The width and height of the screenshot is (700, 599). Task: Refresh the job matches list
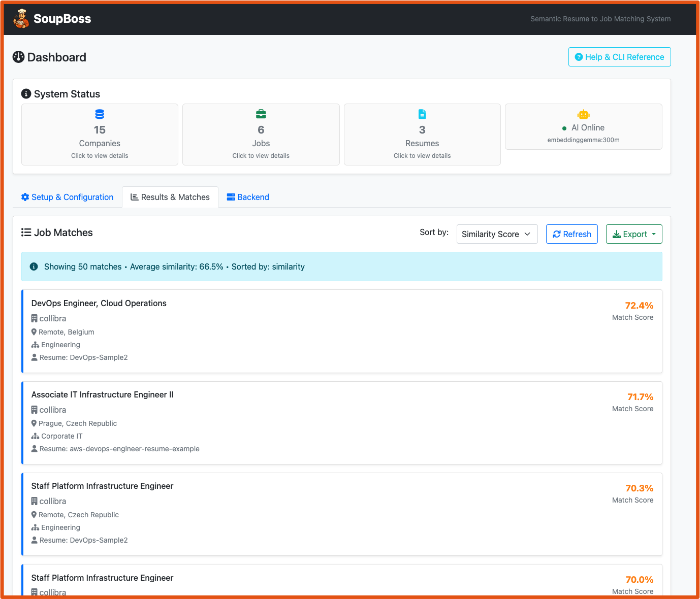click(572, 234)
